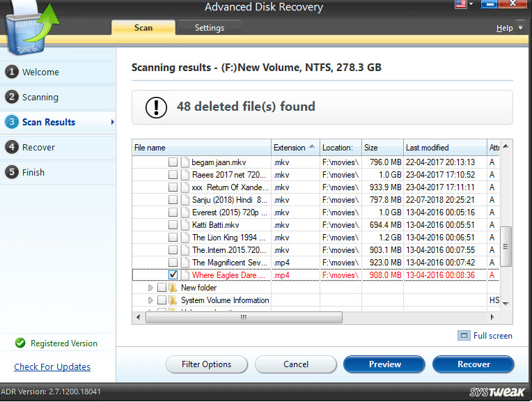The image size is (532, 402).
Task: Click the green Registered Version checkmark icon
Action: [19, 343]
